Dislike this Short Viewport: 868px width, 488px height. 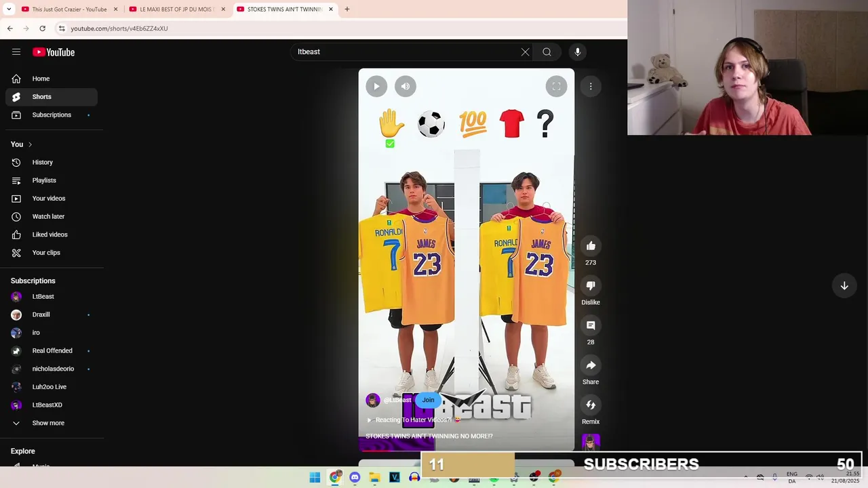click(591, 286)
